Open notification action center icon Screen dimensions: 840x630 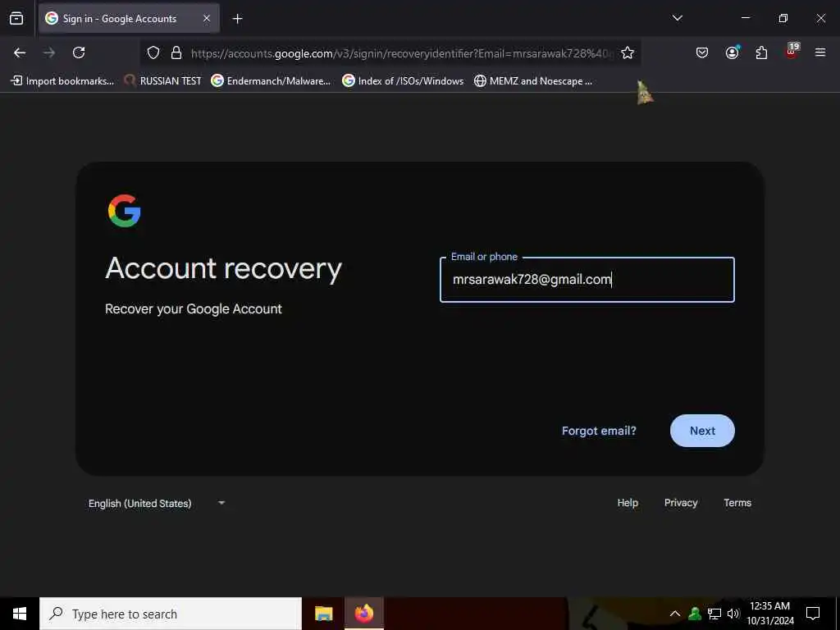point(813,614)
